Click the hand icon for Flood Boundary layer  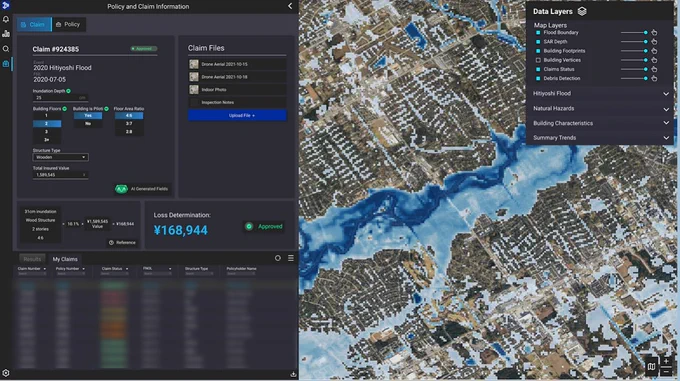(x=654, y=33)
